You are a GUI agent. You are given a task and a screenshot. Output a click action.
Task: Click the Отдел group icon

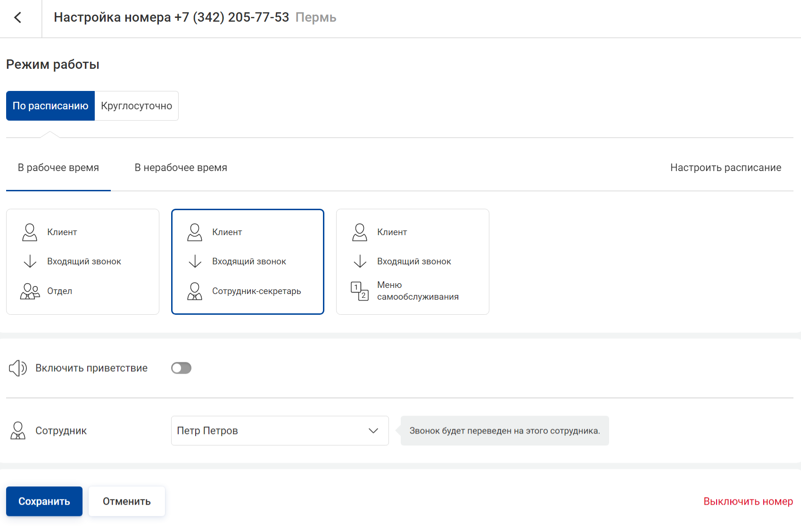point(30,291)
